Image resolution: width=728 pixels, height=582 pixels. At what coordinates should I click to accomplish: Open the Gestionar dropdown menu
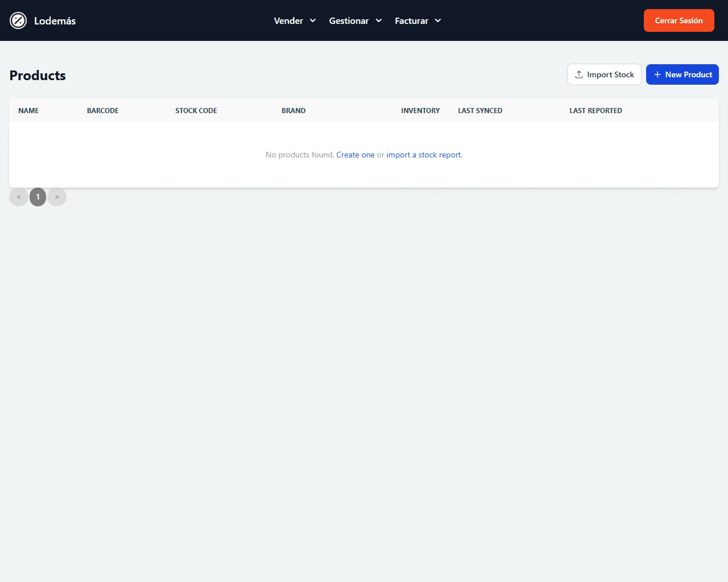pyautogui.click(x=355, y=21)
